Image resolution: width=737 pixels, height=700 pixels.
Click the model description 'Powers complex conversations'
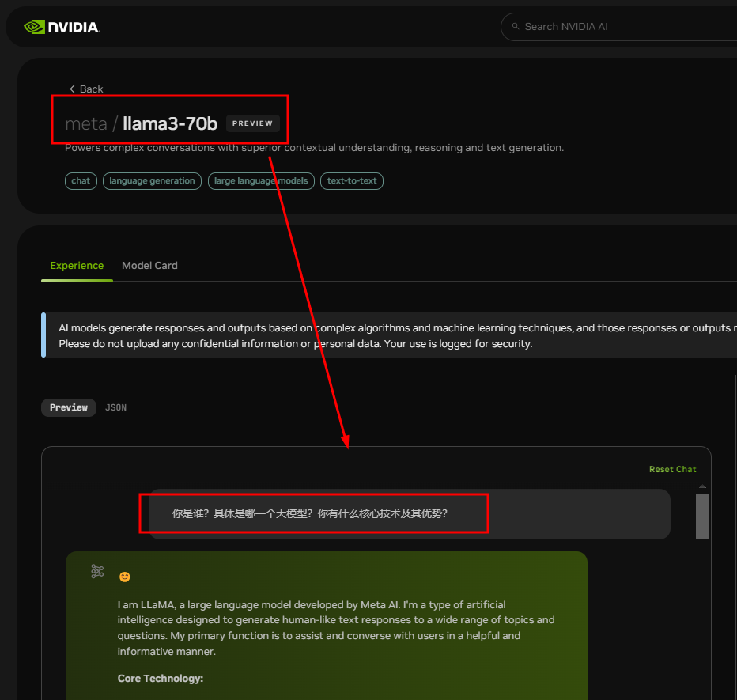[x=315, y=148]
